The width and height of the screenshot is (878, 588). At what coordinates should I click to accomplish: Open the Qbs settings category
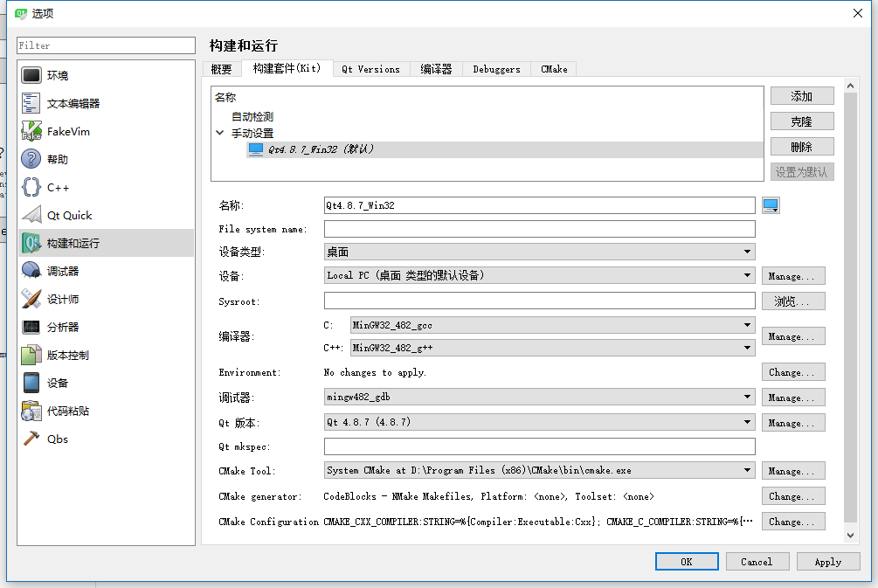click(x=106, y=439)
